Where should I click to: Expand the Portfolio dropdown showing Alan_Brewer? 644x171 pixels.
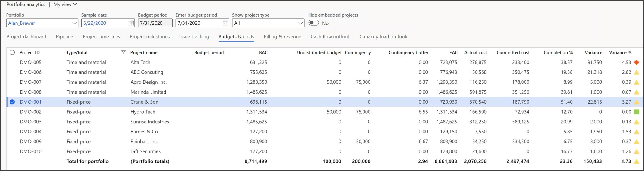(74, 23)
